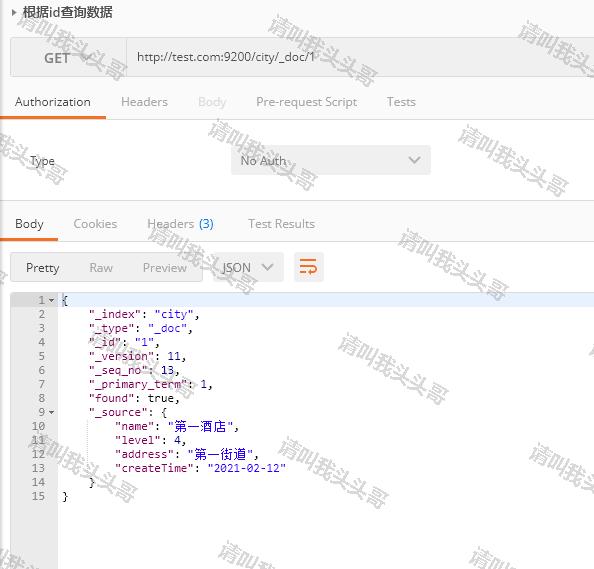Open the No Auth type dropdown
This screenshot has height=569, width=594.
[331, 160]
